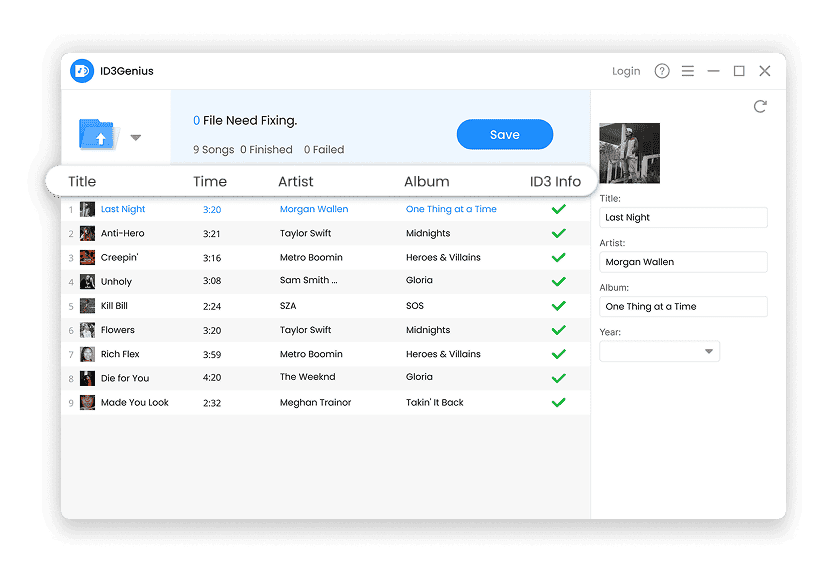Sort by the Artist column header
The height and width of the screenshot is (576, 831).
[296, 181]
